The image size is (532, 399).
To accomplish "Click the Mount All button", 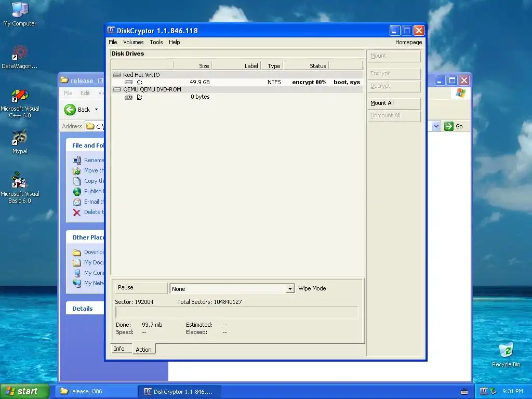I will [x=394, y=103].
